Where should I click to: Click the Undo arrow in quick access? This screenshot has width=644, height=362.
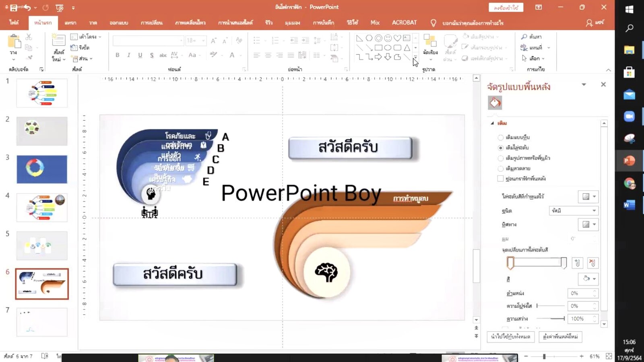(27, 8)
